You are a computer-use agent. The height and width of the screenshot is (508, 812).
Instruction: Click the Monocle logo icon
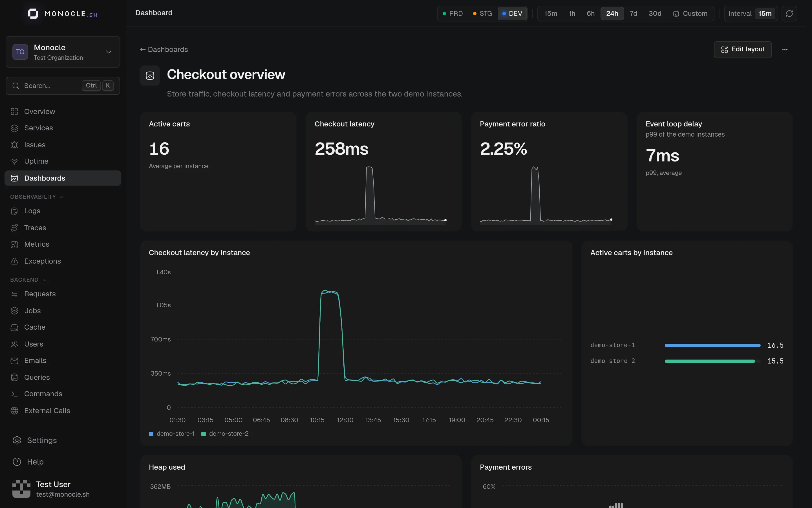click(x=33, y=14)
